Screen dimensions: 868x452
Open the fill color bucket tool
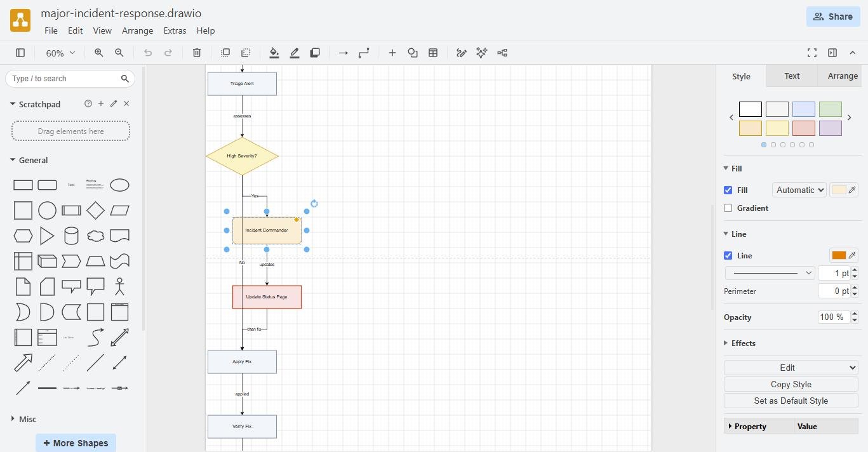274,53
